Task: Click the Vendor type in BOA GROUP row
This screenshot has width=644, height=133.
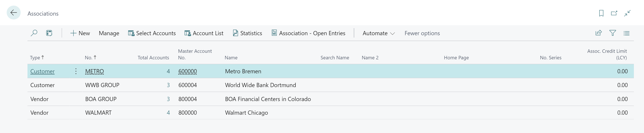Action: (x=39, y=99)
